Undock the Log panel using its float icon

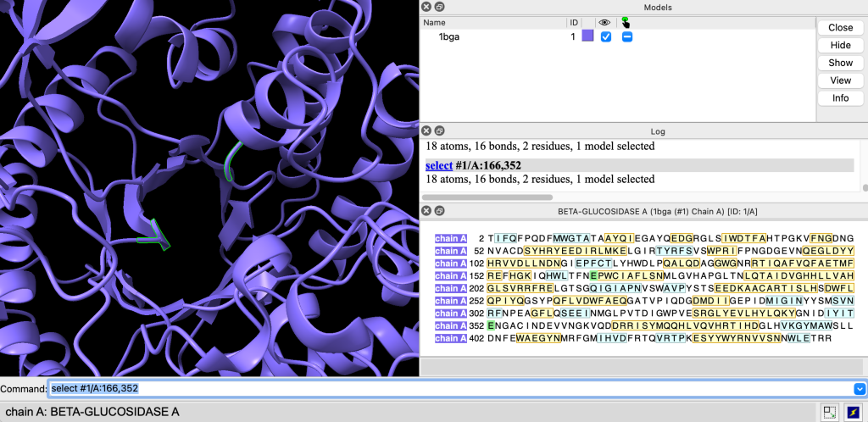pos(439,131)
